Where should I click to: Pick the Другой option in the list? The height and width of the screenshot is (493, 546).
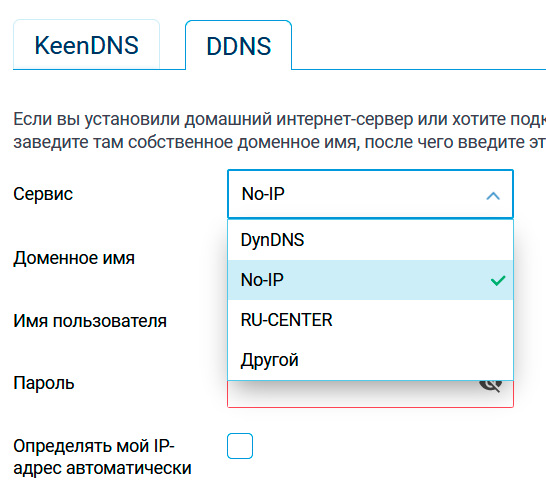(x=370, y=360)
